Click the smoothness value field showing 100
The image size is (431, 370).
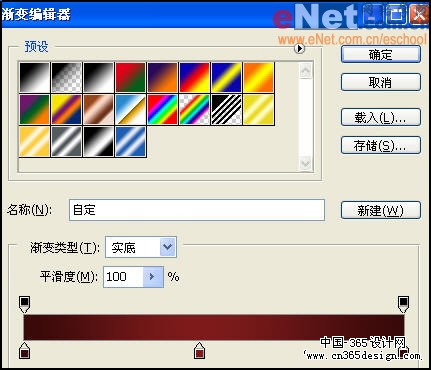pos(123,277)
